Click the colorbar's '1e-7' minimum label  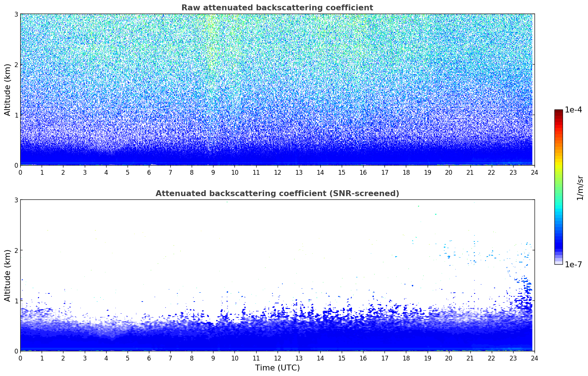click(573, 264)
